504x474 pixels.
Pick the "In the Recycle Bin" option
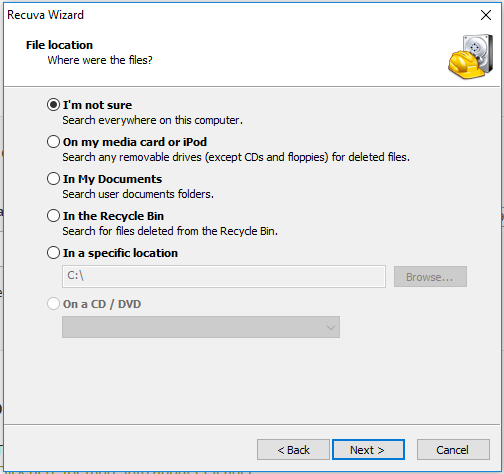pyautogui.click(x=53, y=216)
